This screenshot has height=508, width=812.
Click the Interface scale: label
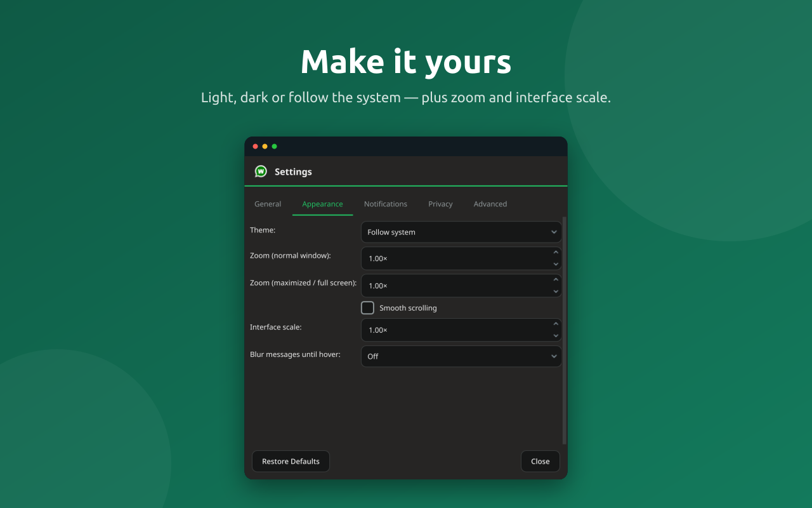click(x=276, y=327)
